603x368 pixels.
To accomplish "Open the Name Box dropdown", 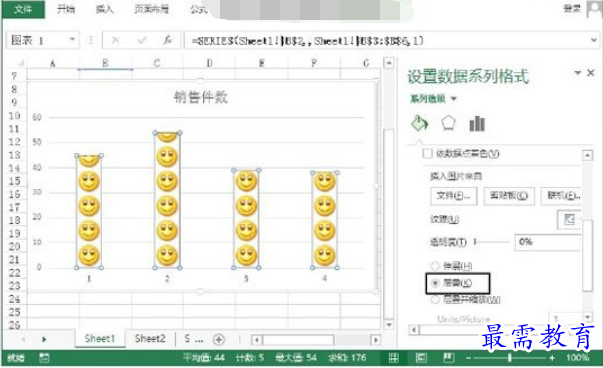I will click(72, 40).
